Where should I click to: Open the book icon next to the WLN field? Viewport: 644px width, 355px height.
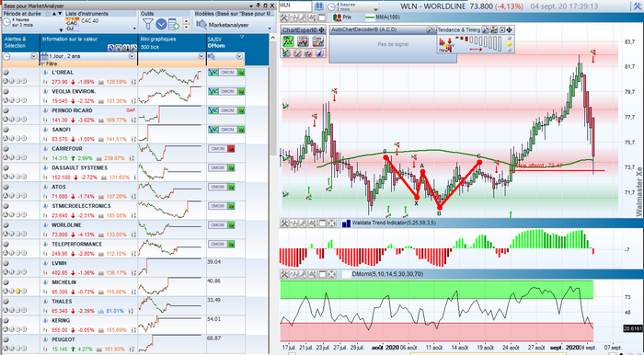pos(318,6)
